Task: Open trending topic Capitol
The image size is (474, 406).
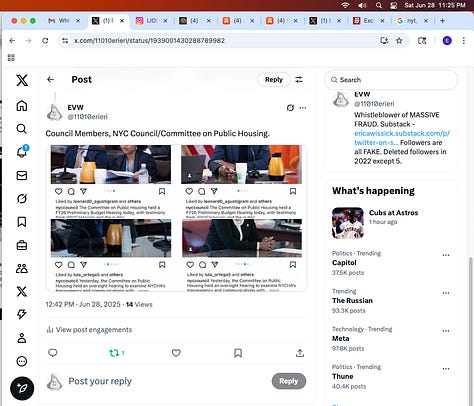Action: point(344,263)
